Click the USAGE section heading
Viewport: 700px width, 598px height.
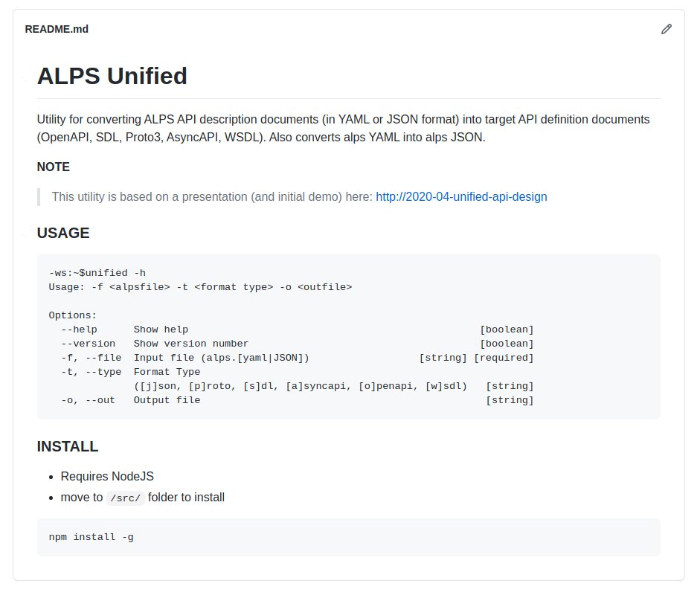[63, 233]
